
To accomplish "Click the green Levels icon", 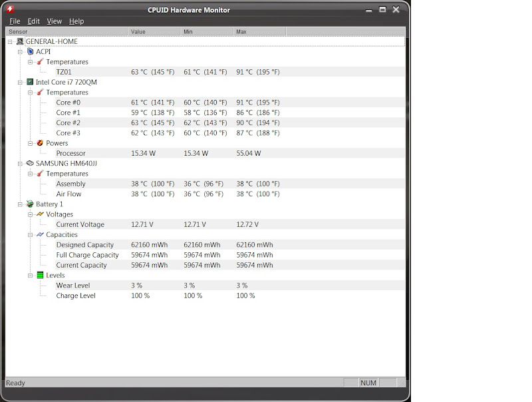I will pos(40,275).
